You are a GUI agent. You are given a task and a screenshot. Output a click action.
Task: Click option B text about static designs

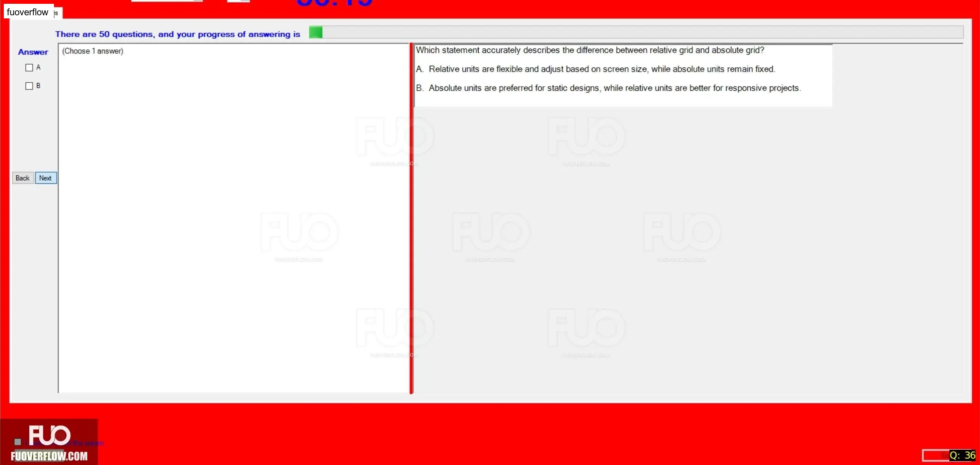click(608, 88)
